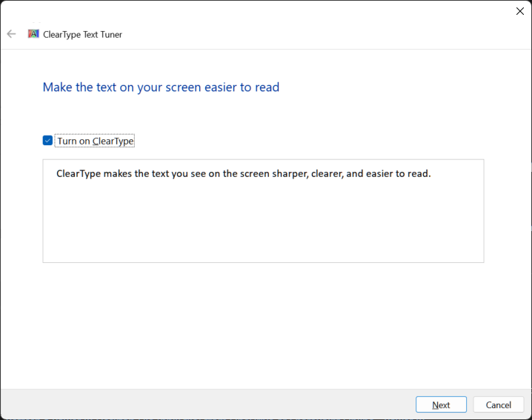Click the "Turn on ClearType" label text

click(x=95, y=141)
